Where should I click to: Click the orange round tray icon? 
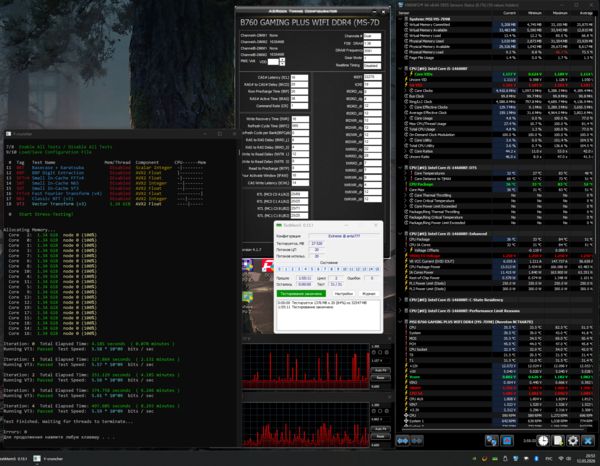click(484, 458)
